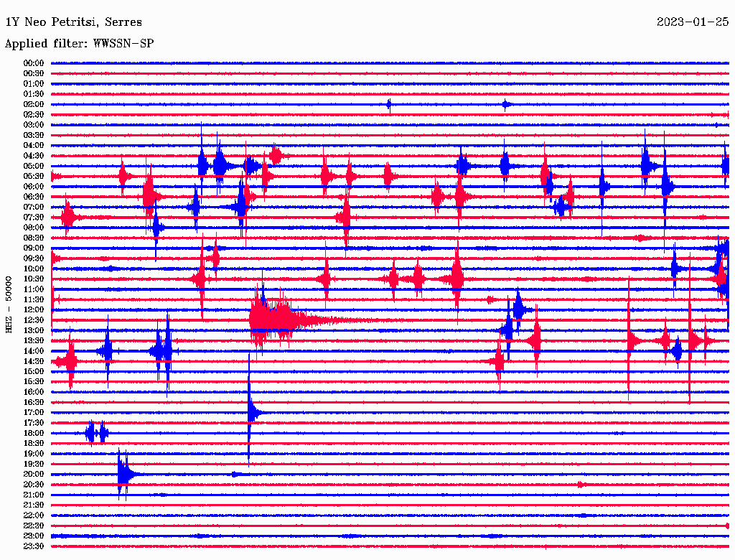The width and height of the screenshot is (735, 560).
Task: Click the 11:00 time label
Action: pyautogui.click(x=33, y=289)
